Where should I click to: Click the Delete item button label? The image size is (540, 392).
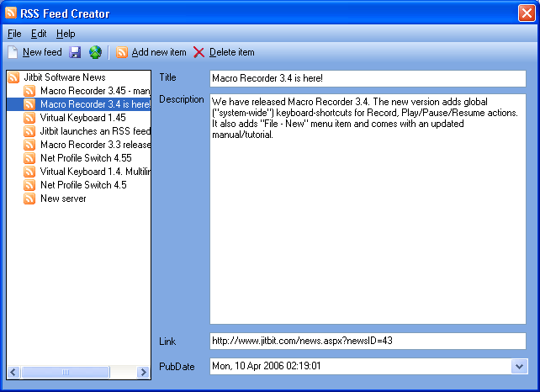[x=231, y=52]
